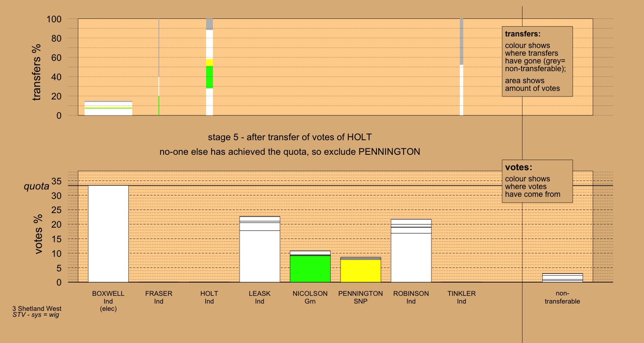Click the HOLT Ind candidate label

tap(209, 298)
